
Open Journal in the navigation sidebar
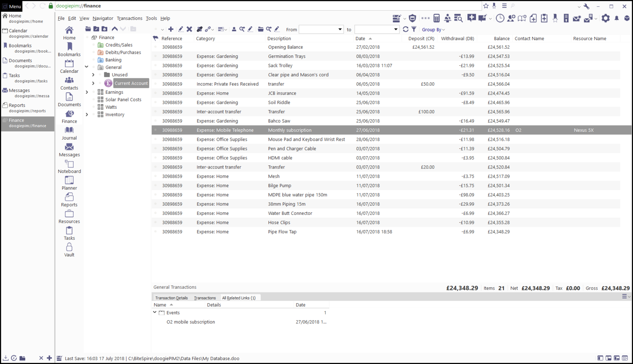(x=69, y=133)
